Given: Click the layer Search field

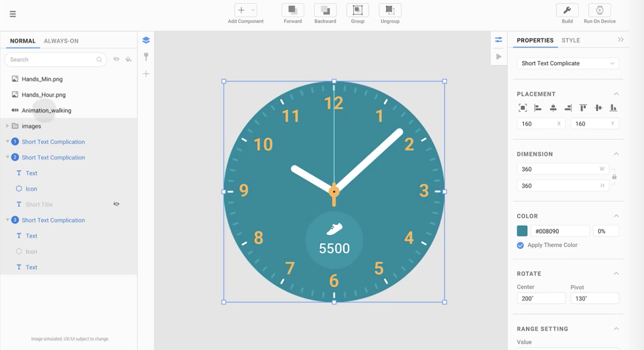Looking at the screenshot, I should tap(52, 59).
